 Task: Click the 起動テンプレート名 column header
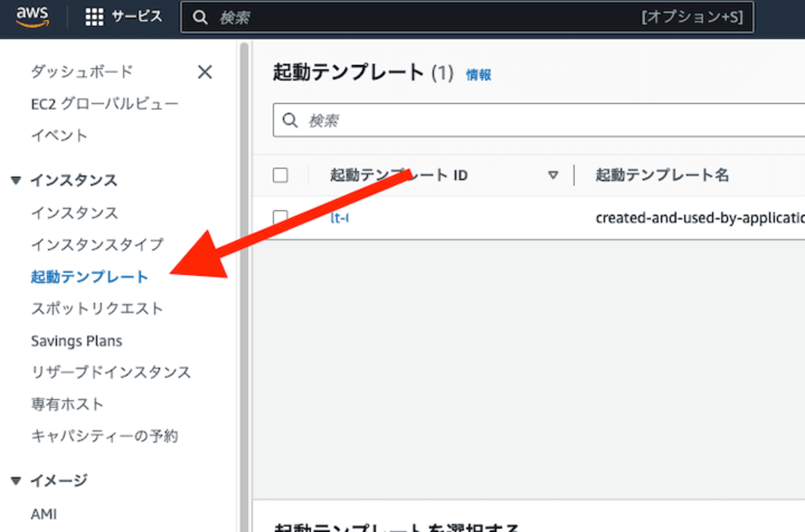point(662,175)
